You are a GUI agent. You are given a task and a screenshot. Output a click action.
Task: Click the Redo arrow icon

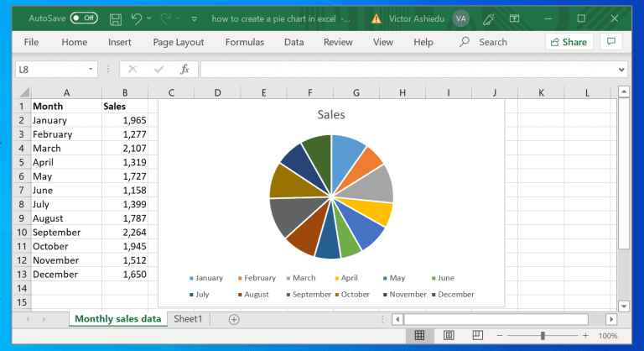pos(166,18)
